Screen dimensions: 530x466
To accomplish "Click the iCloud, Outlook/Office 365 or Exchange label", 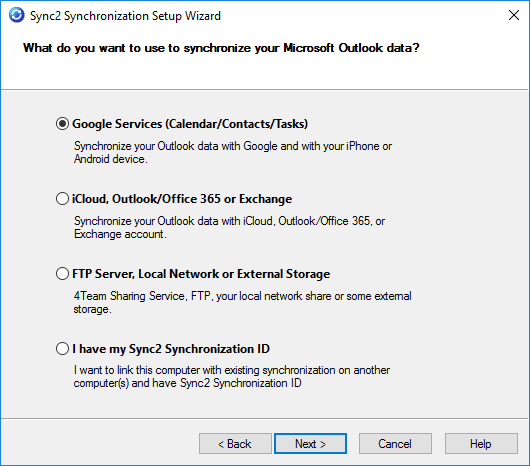I will pos(182,199).
